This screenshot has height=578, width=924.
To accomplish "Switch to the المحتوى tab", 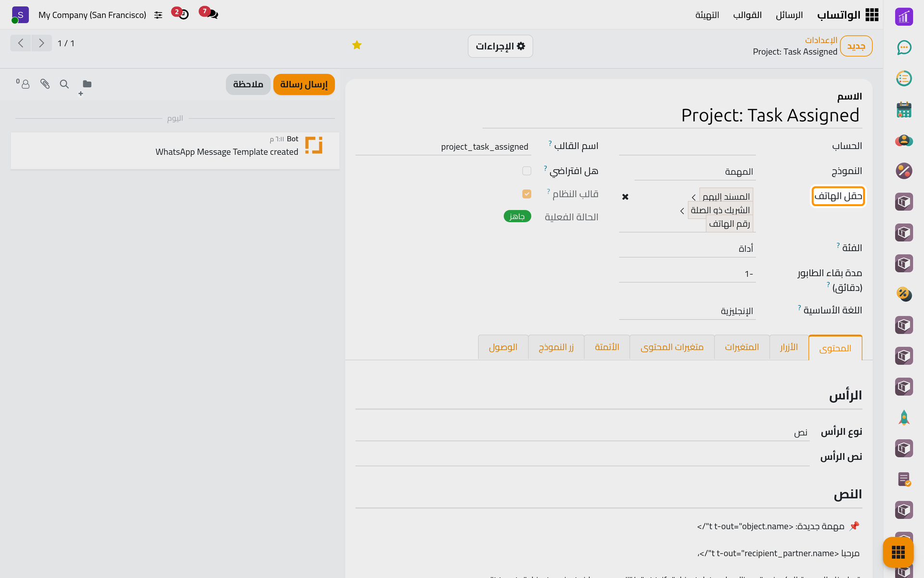I will click(835, 348).
